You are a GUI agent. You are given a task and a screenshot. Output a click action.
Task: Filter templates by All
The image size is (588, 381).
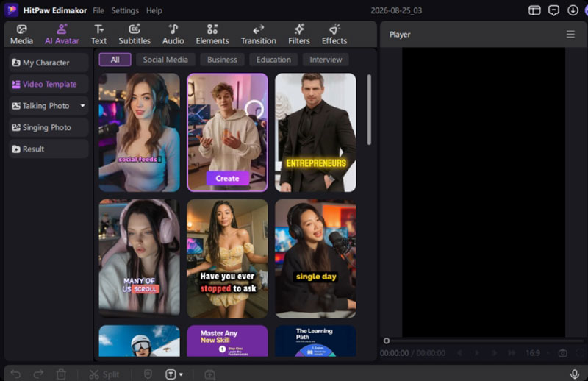pyautogui.click(x=115, y=60)
